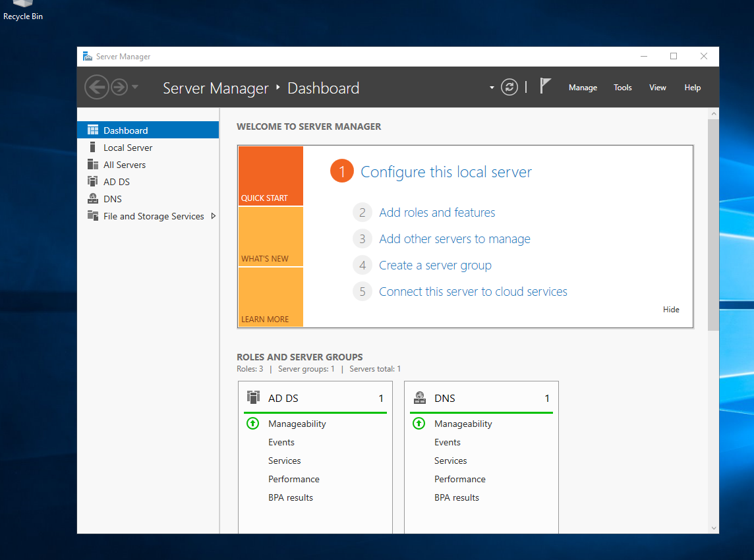Click the AD DS icon in sidebar
The width and height of the screenshot is (754, 560).
tap(93, 182)
